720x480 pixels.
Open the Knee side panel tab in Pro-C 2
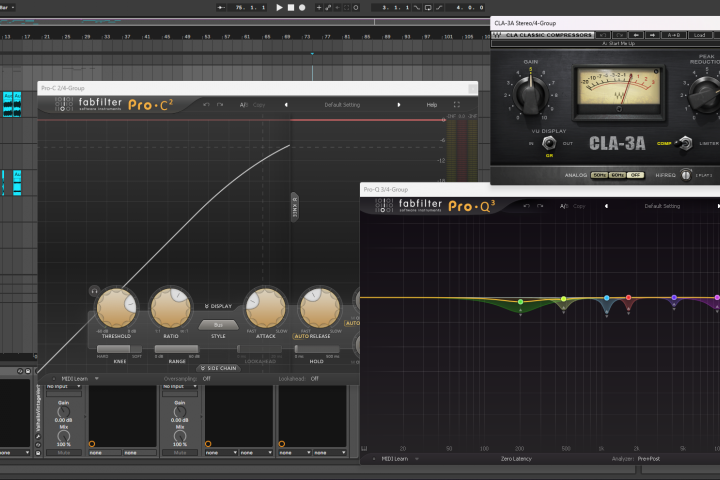pyautogui.click(x=295, y=207)
